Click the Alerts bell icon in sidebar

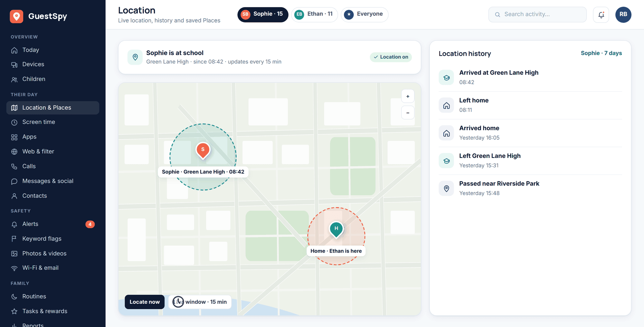coord(14,224)
